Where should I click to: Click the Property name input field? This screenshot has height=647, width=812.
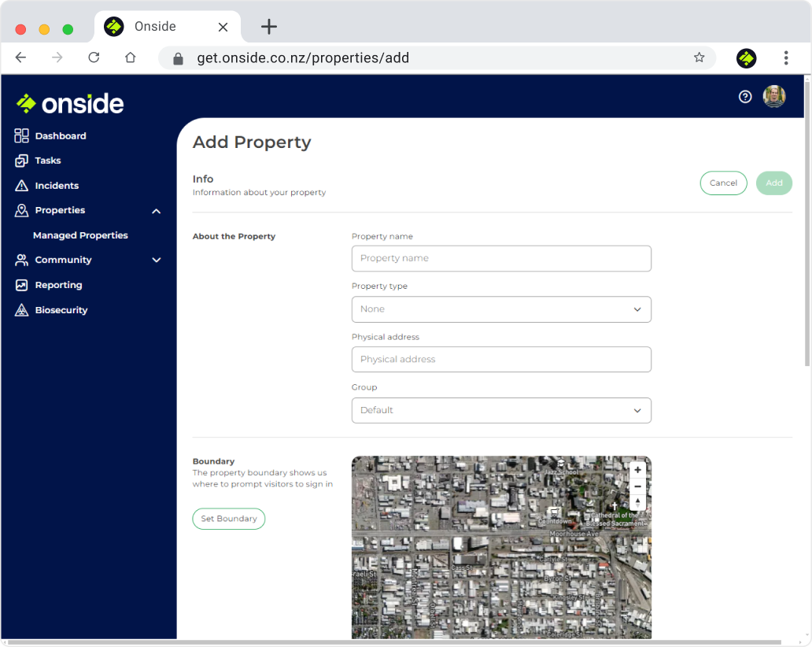tap(501, 258)
